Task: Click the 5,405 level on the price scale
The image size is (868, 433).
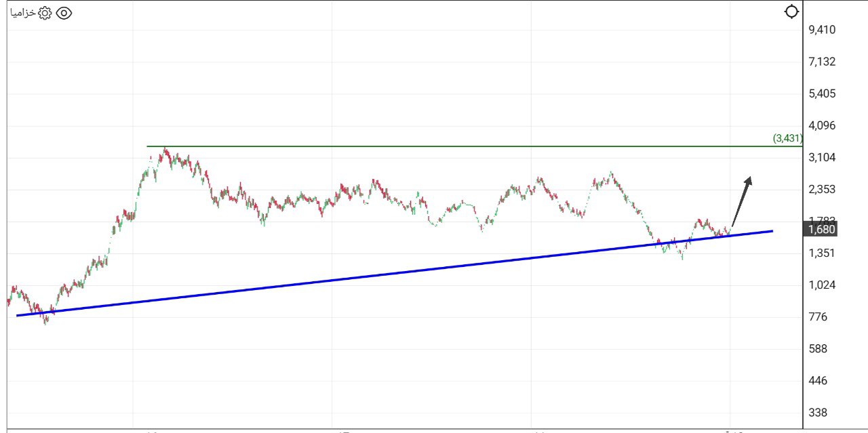Action: pyautogui.click(x=822, y=94)
